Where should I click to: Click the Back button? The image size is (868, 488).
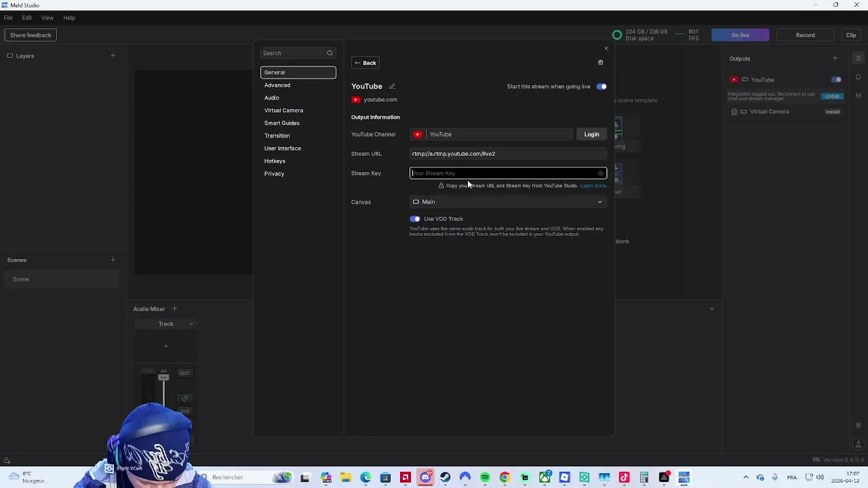click(x=365, y=63)
